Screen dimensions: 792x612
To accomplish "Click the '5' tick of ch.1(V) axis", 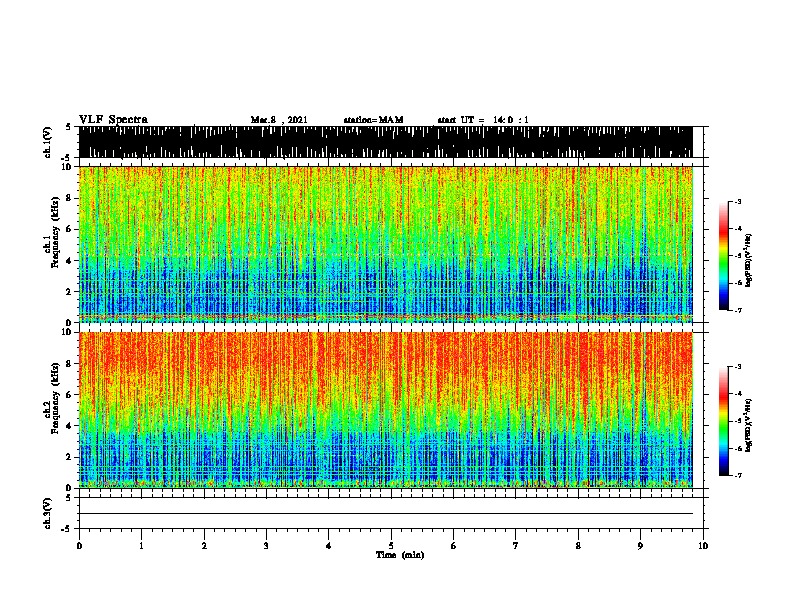I will [68, 127].
